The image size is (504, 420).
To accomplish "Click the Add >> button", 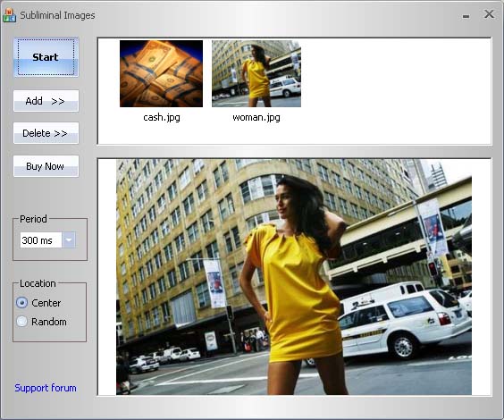I will pyautogui.click(x=46, y=101).
